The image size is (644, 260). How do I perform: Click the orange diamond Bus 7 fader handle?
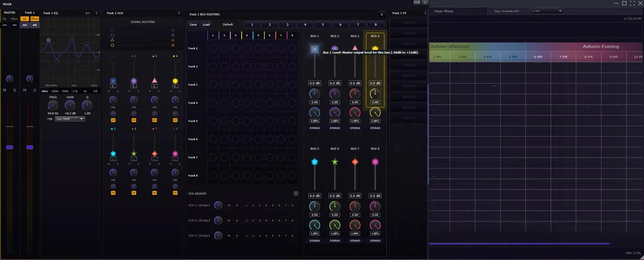(355, 162)
